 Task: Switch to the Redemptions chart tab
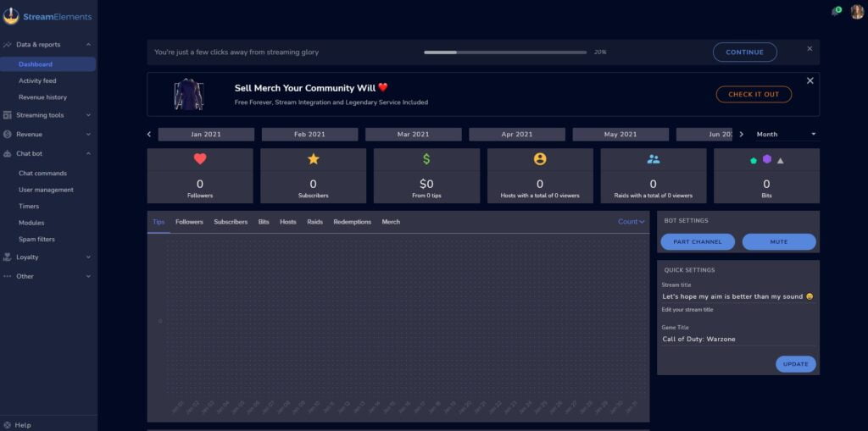tap(352, 222)
